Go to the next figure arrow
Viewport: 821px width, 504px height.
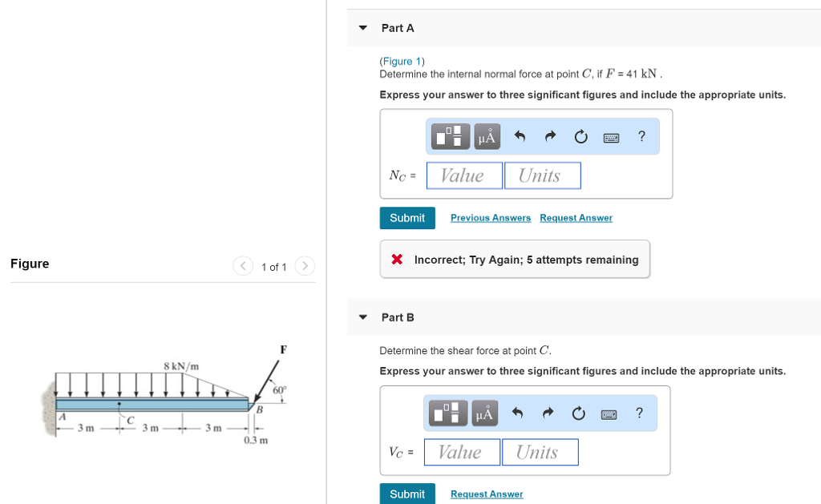tap(305, 266)
